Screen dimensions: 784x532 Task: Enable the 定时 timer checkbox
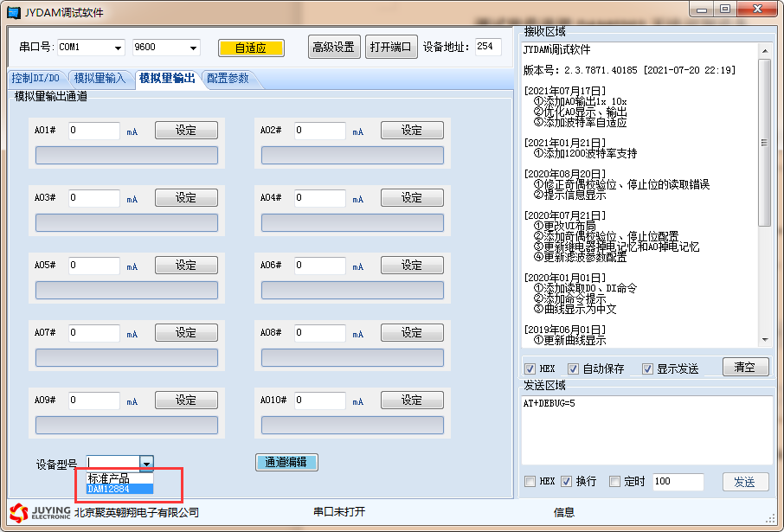[615, 482]
